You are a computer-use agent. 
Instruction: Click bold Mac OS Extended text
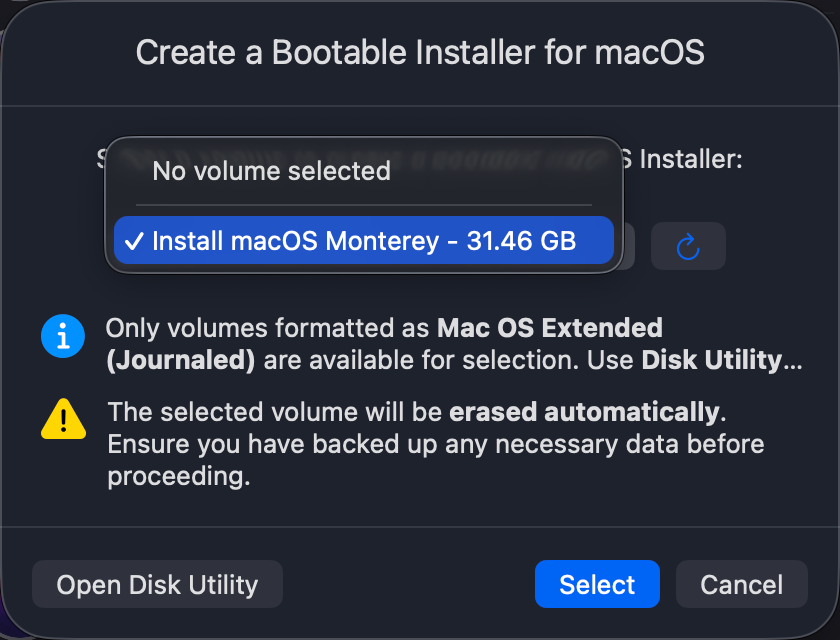(x=550, y=328)
